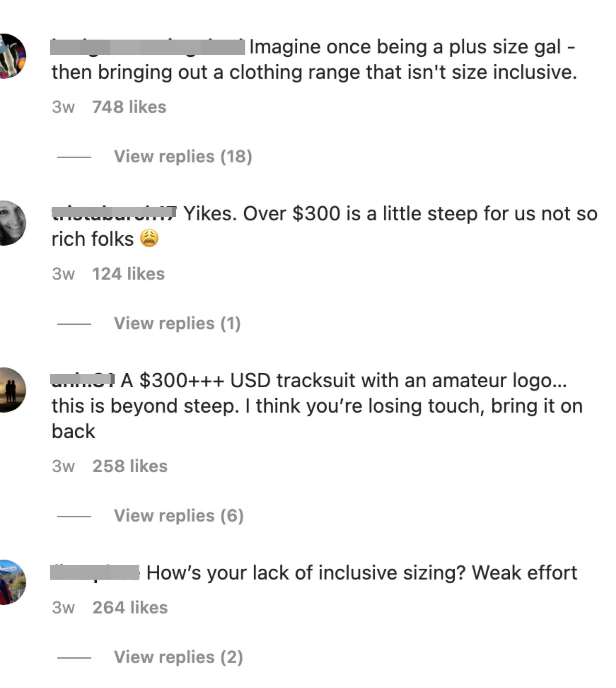
Task: Click the 264 likes count
Action: [x=130, y=608]
